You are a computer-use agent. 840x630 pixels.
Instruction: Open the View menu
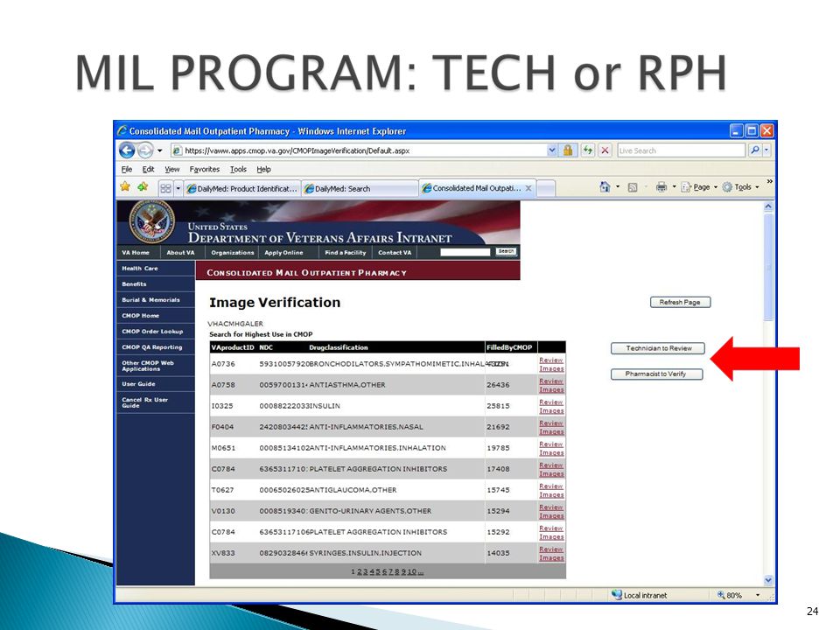coord(172,169)
